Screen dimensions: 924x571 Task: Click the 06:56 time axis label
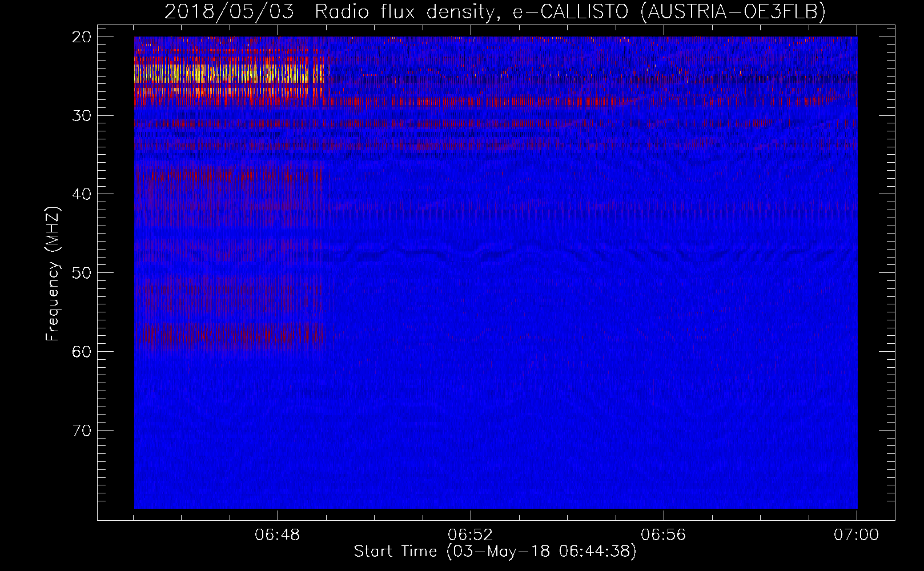[x=664, y=535]
